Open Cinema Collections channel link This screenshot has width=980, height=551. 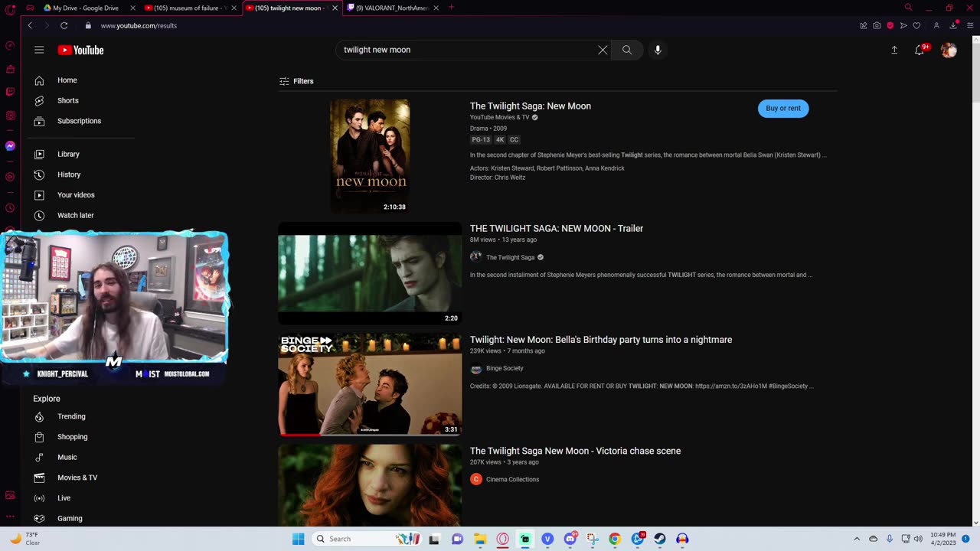pyautogui.click(x=512, y=479)
